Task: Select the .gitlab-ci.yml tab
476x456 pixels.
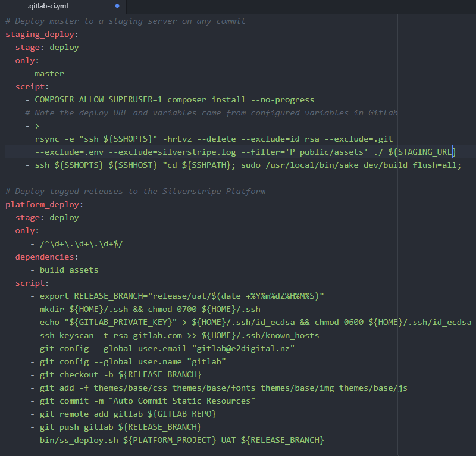Action: click(48, 6)
